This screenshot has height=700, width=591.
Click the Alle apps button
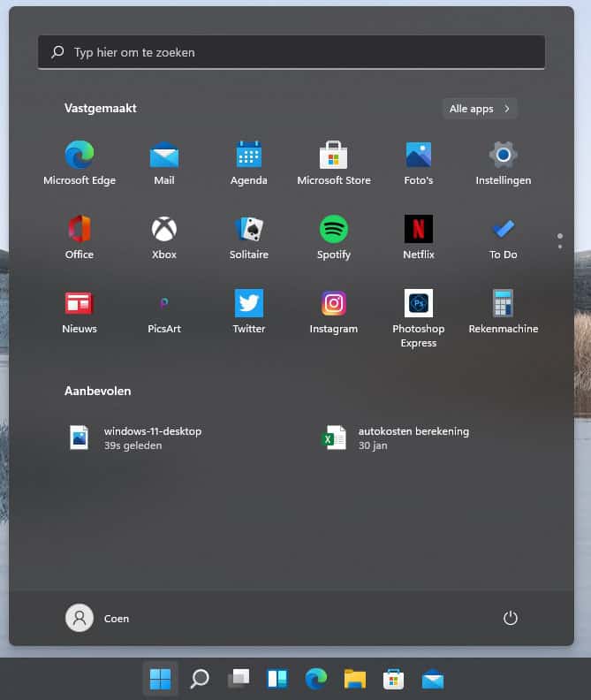(480, 109)
